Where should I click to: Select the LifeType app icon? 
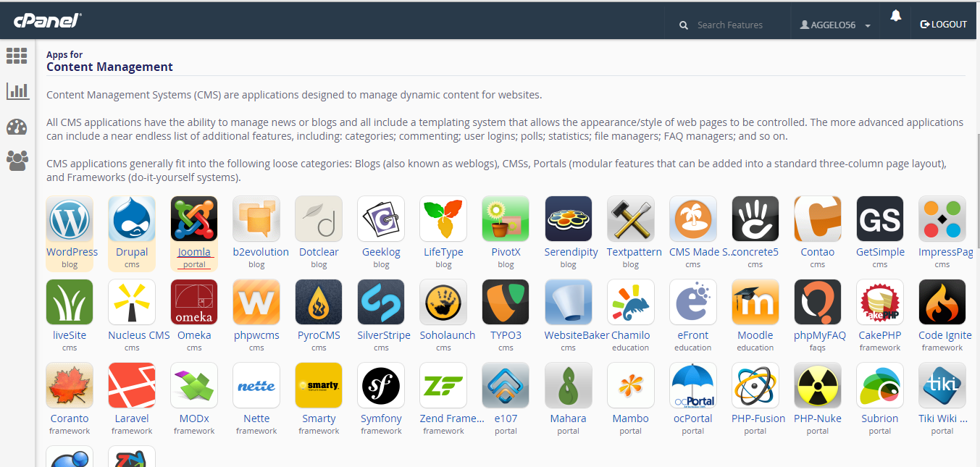pyautogui.click(x=443, y=219)
